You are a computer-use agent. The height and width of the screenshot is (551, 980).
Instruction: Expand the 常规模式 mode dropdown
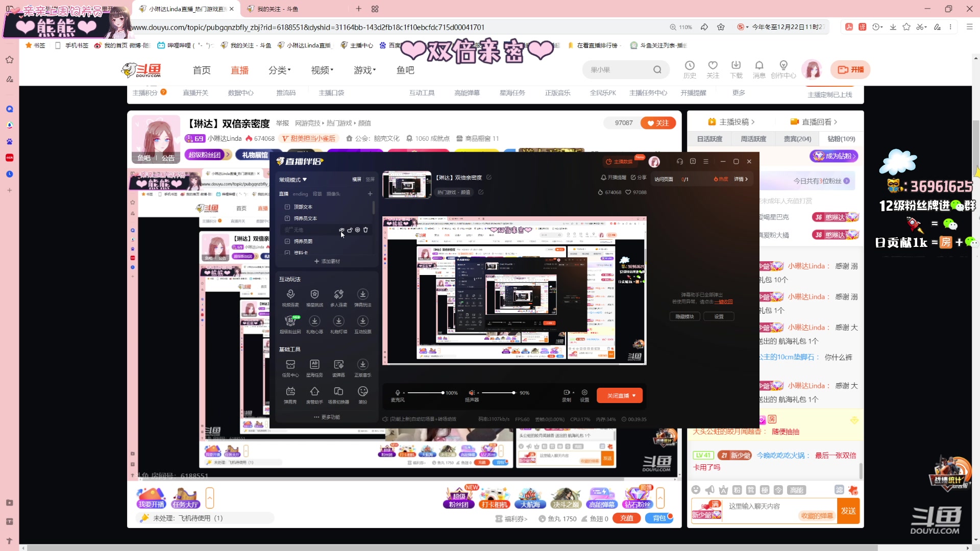coord(293,180)
